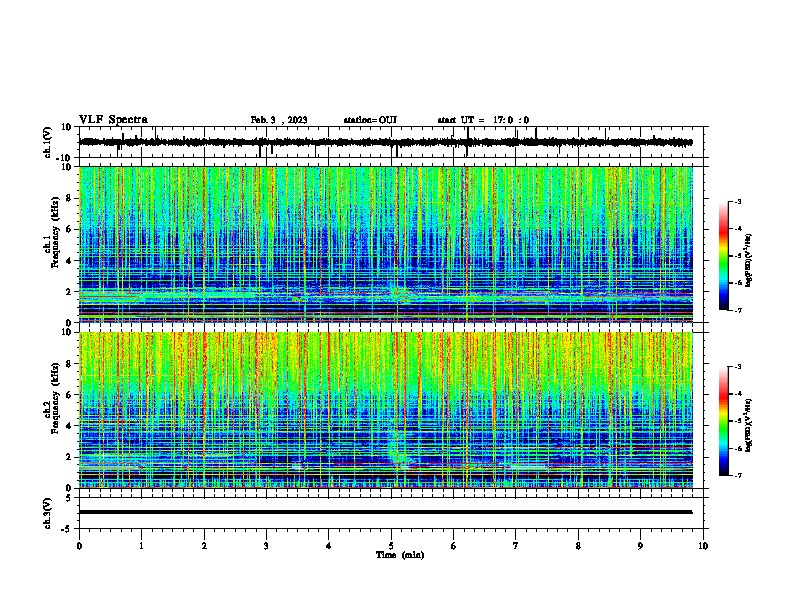792x612 pixels.
Task: Select the "Feb. 3, 2023" date label
Action: click(279, 120)
